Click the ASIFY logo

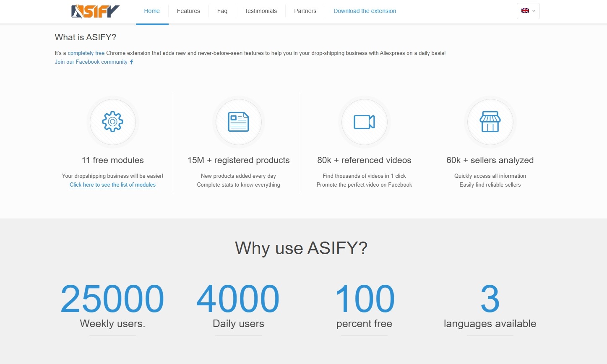pos(96,11)
